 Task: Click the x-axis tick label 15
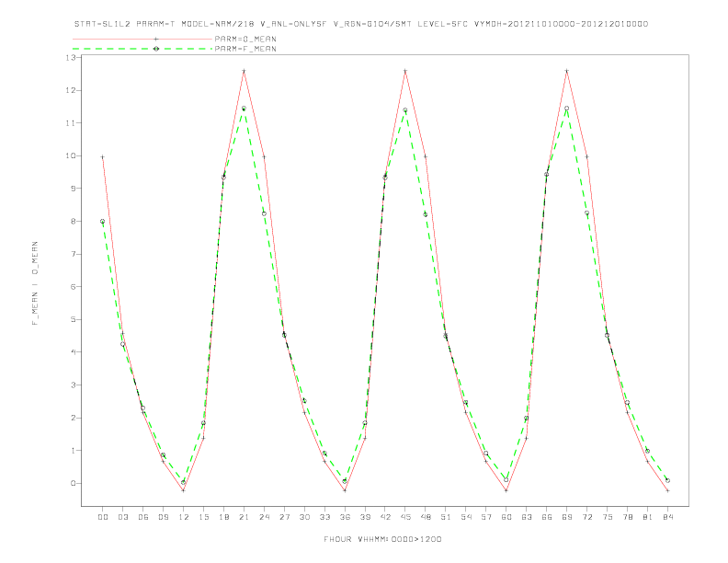tap(203, 517)
